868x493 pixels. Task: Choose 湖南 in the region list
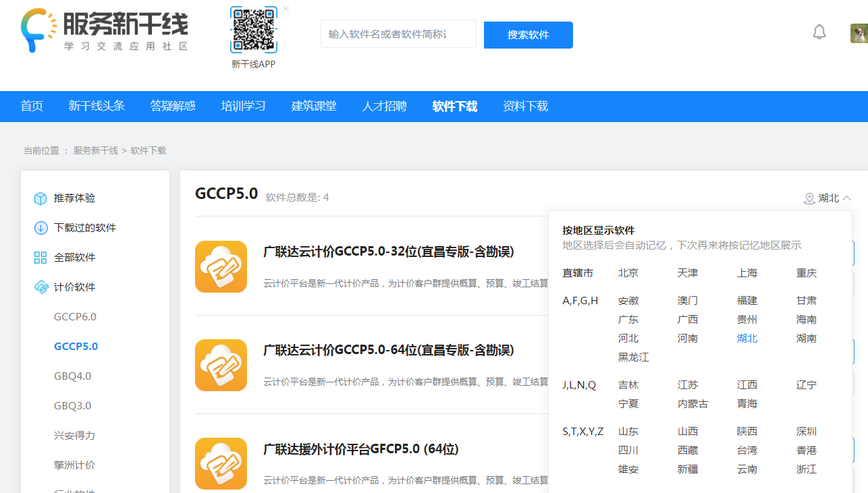coord(807,339)
